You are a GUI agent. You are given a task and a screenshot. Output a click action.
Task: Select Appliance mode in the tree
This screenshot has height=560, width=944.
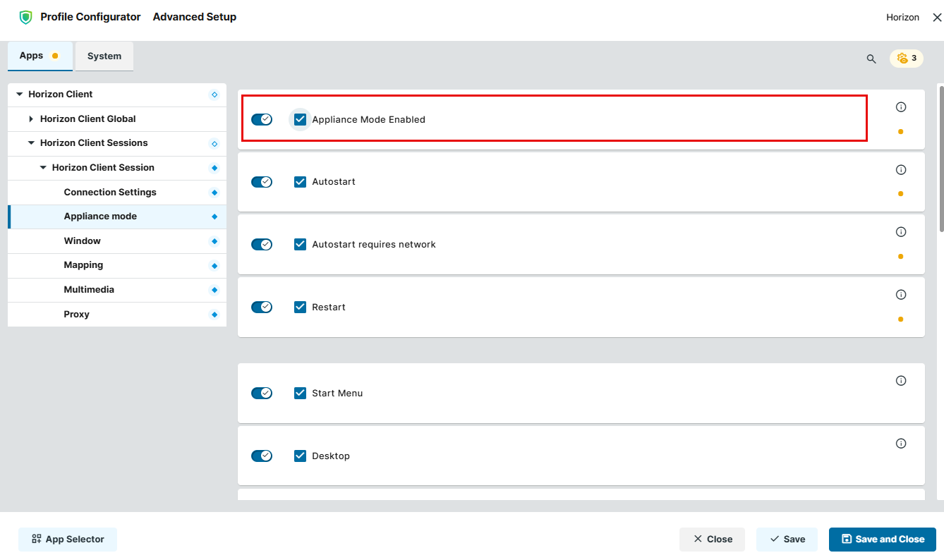pos(117,217)
